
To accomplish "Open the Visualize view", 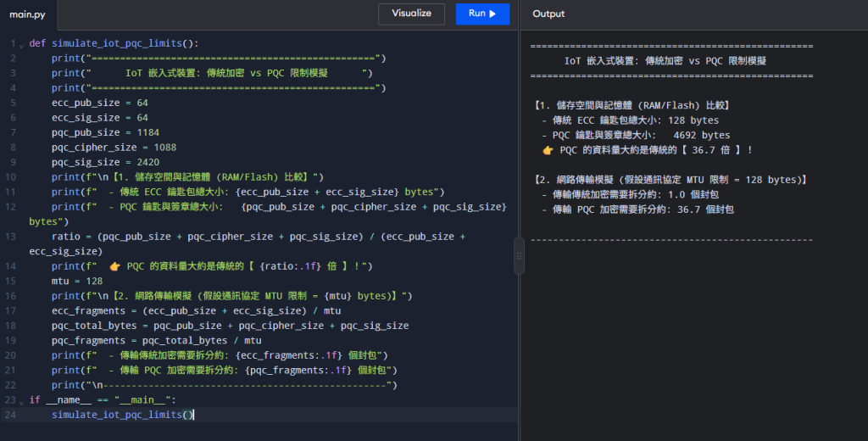I will (411, 14).
